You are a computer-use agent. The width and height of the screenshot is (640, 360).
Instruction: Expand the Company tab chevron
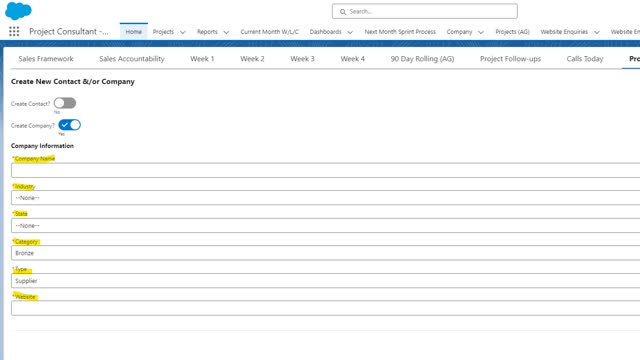pos(481,32)
